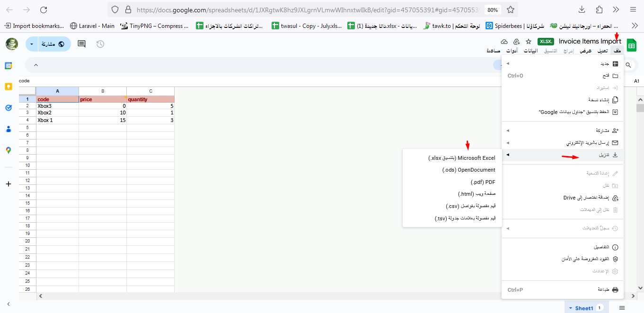Open Contacts in the side panel
Screen dimensions: 644x313
click(x=8, y=129)
